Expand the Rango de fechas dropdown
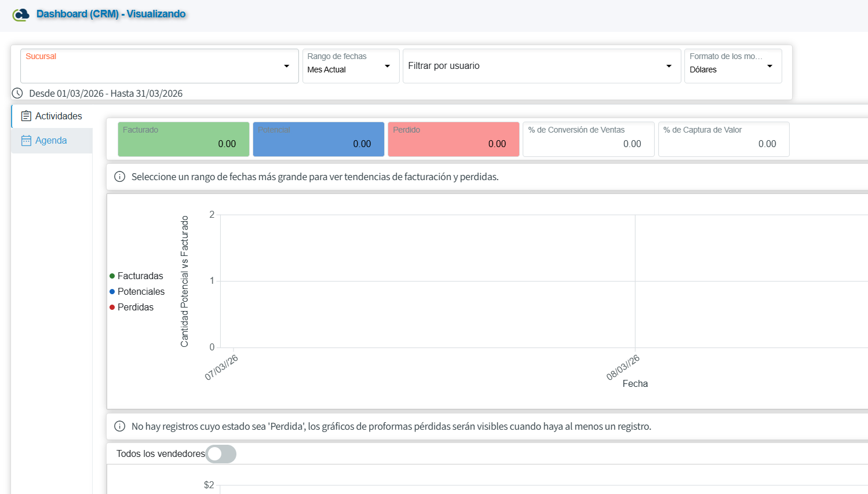Screen dimensions: 868x494 click(x=351, y=66)
